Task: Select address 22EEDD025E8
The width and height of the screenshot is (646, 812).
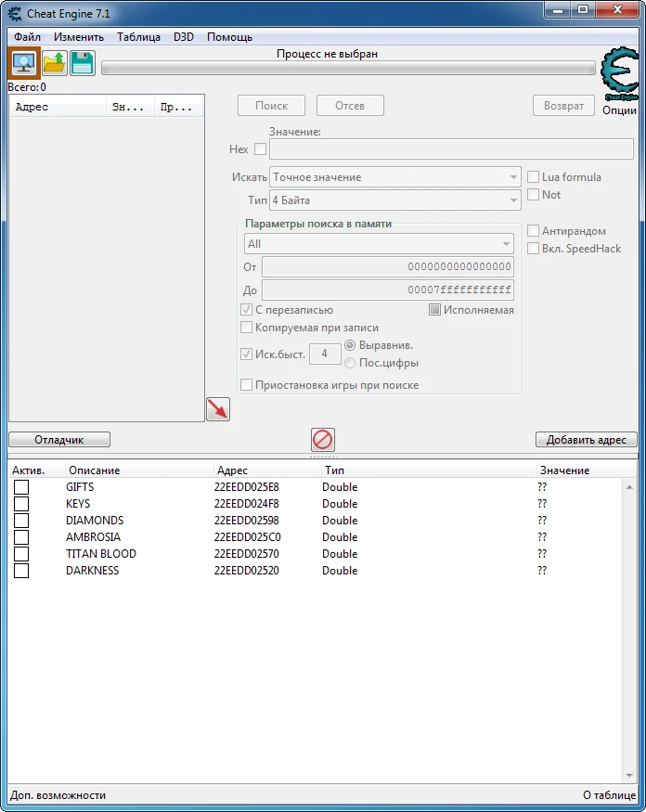Action: pyautogui.click(x=247, y=487)
